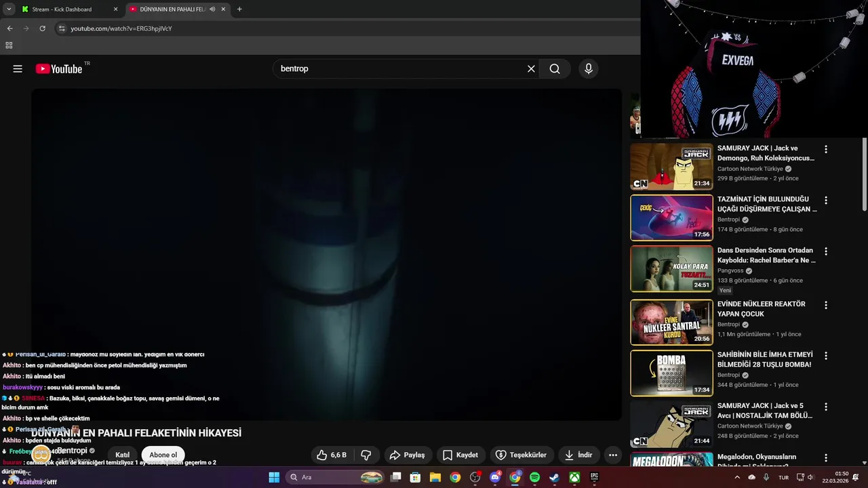The width and height of the screenshot is (868, 488).
Task: Close the YouTube tab
Action: coord(223,9)
